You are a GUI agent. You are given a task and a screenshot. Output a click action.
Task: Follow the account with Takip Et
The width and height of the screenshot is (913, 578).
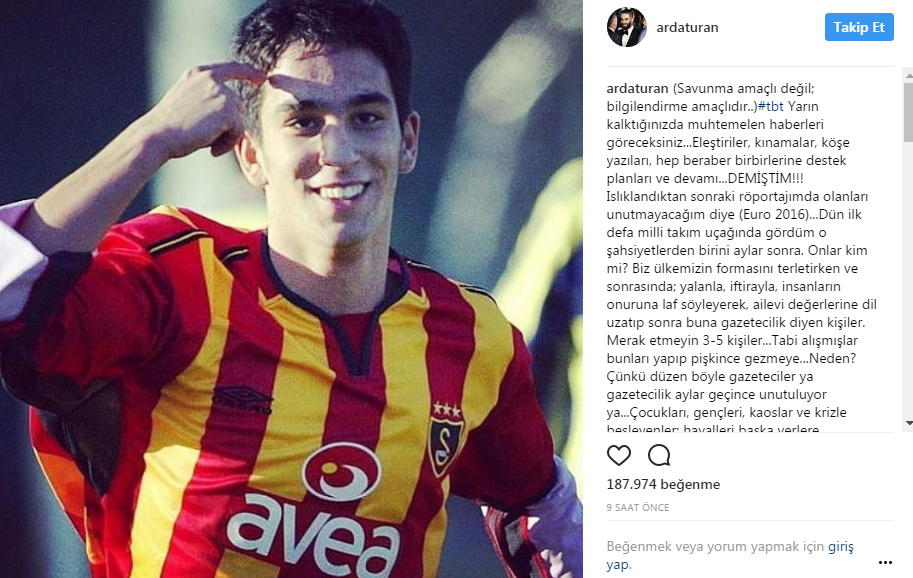click(859, 27)
